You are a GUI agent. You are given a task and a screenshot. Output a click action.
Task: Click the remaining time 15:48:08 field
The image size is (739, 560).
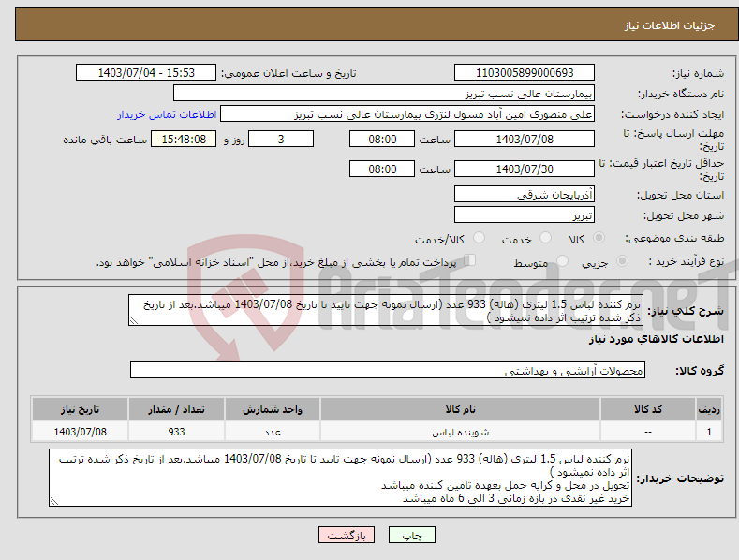[x=184, y=139]
